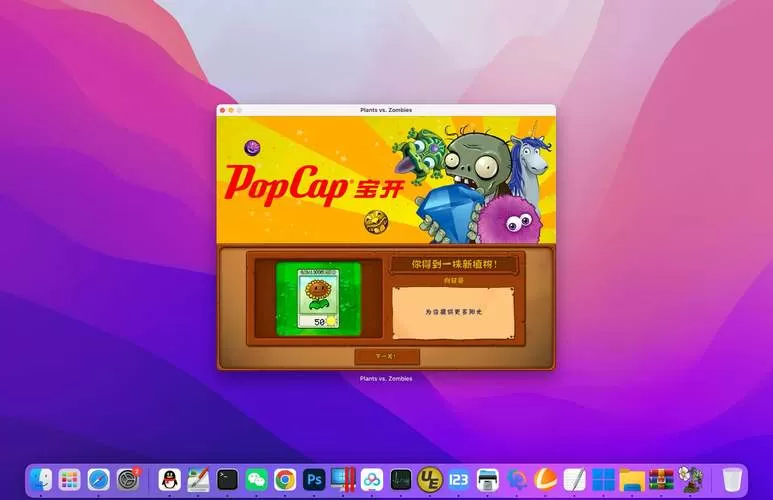
Task: Open Safari browser from the Dock
Action: (98, 479)
